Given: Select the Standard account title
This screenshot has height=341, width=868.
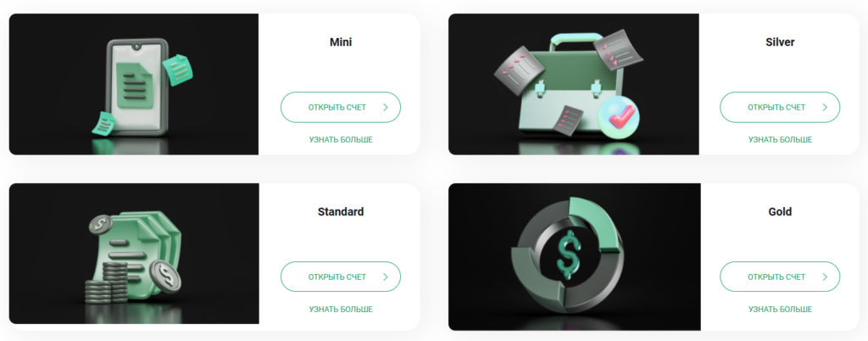Looking at the screenshot, I should [341, 211].
